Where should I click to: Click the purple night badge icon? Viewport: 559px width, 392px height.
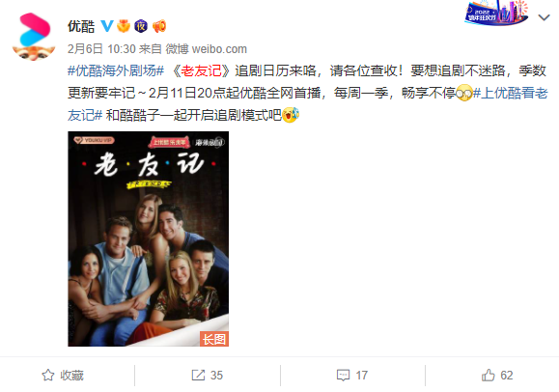click(141, 26)
